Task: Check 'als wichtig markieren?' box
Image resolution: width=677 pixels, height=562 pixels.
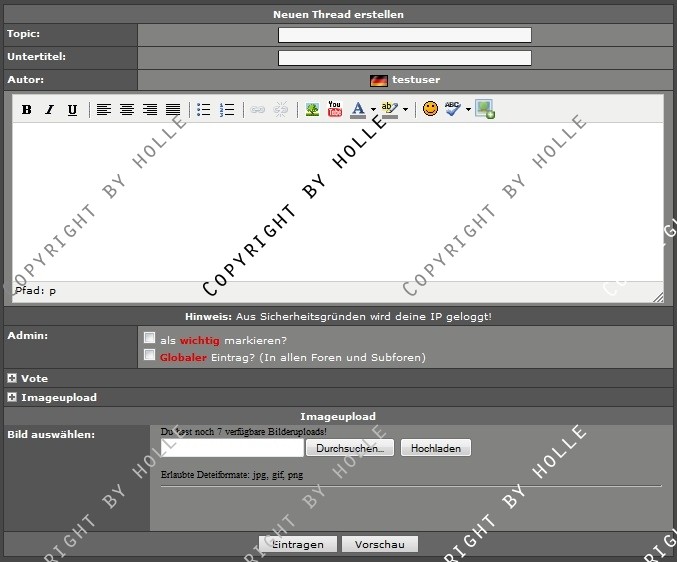Action: click(x=149, y=337)
